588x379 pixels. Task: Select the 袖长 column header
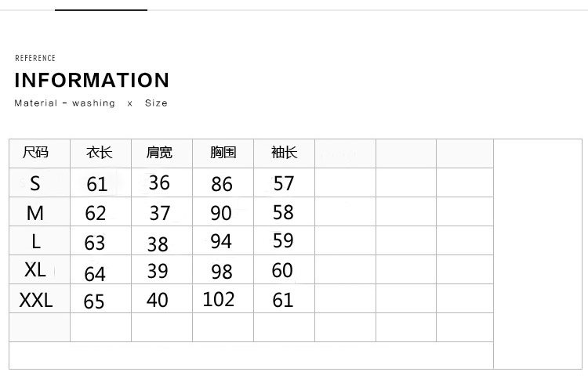(284, 153)
